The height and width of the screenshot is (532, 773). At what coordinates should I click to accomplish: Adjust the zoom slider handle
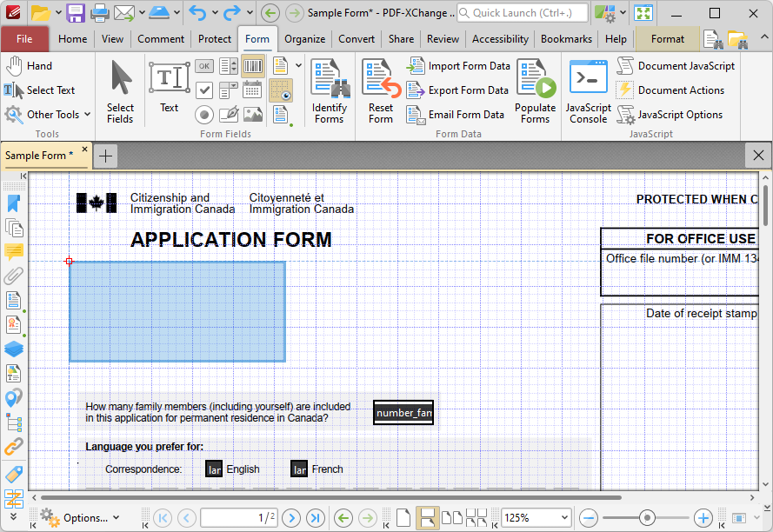point(646,518)
